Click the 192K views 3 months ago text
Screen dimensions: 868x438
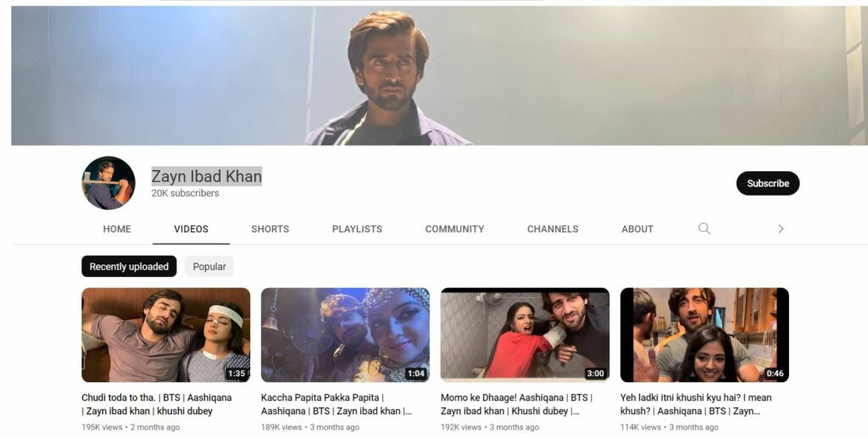pos(489,427)
